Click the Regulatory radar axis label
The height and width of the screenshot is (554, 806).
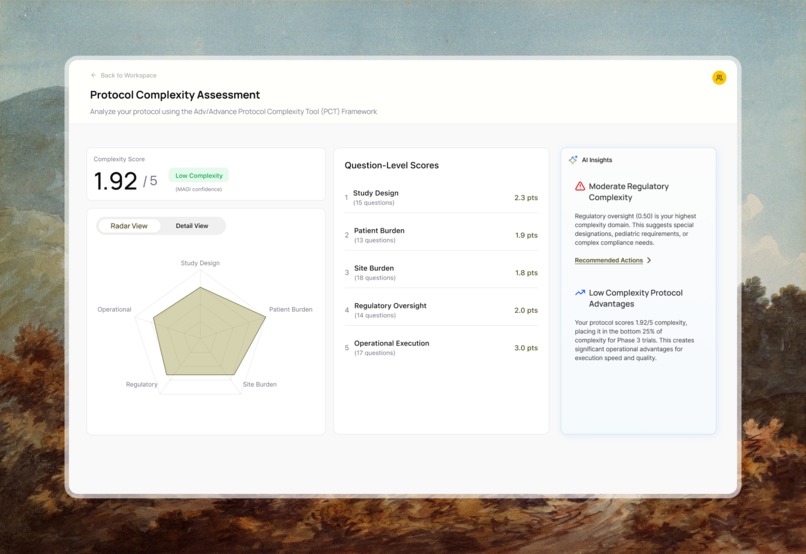[141, 384]
